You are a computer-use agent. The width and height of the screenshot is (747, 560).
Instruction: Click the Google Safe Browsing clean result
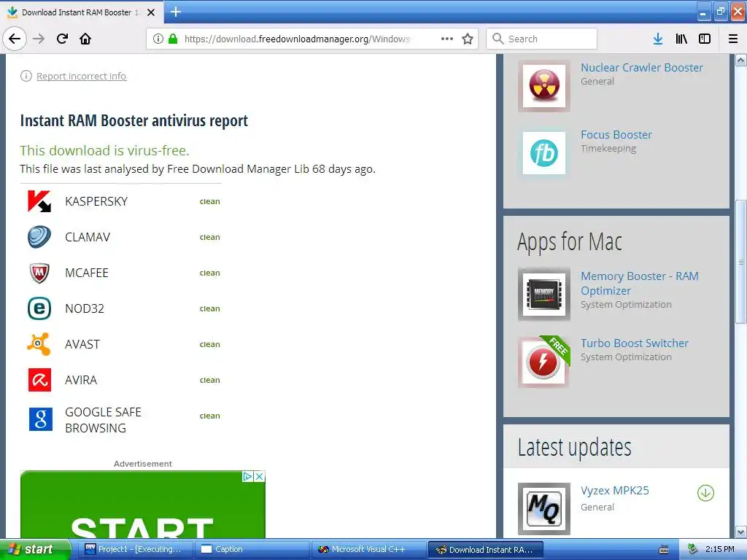pos(209,416)
